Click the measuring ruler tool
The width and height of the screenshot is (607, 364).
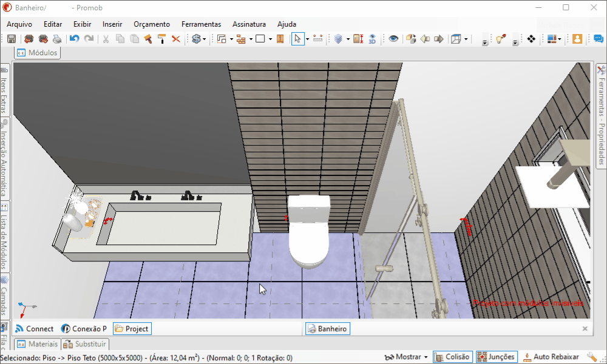tap(318, 39)
